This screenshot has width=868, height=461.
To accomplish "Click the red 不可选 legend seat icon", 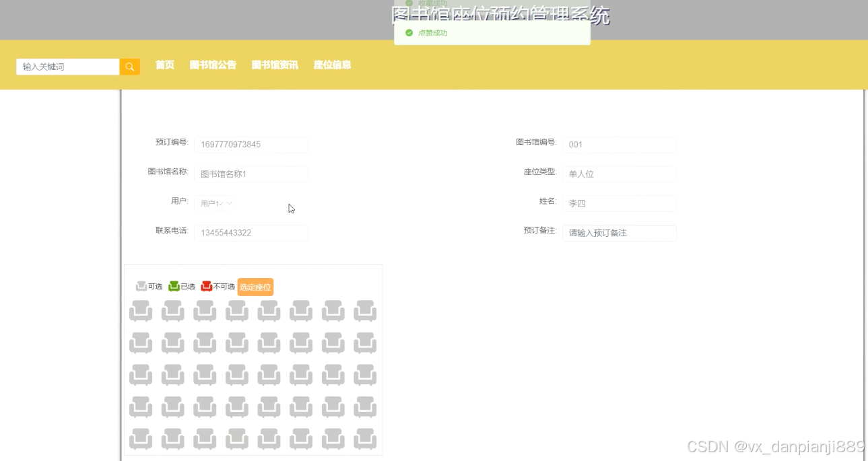I will coord(207,286).
